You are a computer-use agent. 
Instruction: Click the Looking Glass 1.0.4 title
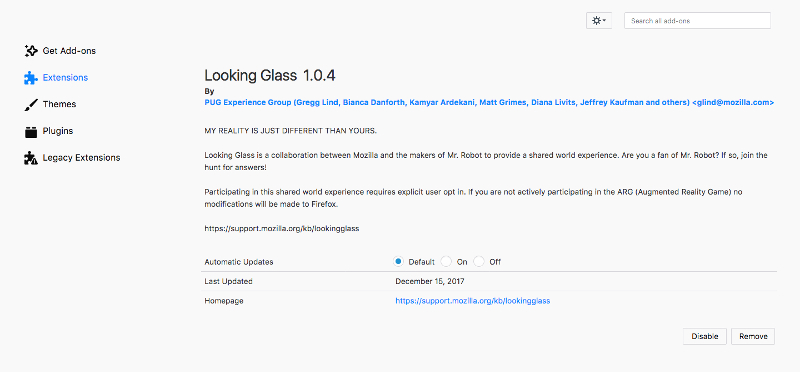point(270,76)
